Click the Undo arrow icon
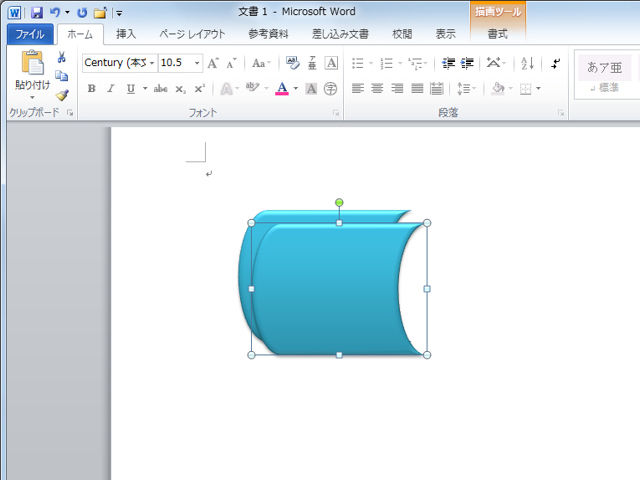Viewport: 640px width, 480px height. pyautogui.click(x=55, y=13)
